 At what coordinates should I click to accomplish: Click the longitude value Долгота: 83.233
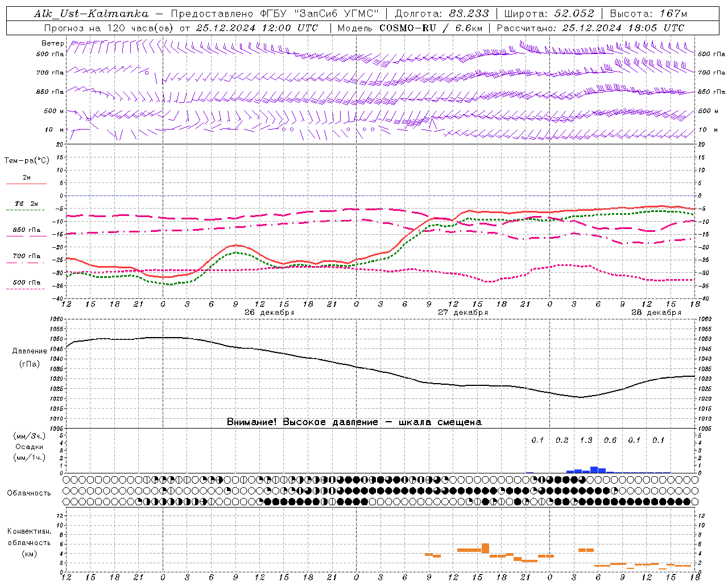(x=442, y=14)
